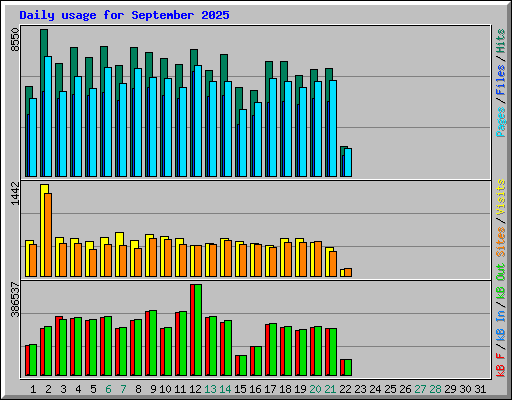This screenshot has width=512, height=400.
Task: Click the yellow "Visits" legend label
Action: pos(501,197)
